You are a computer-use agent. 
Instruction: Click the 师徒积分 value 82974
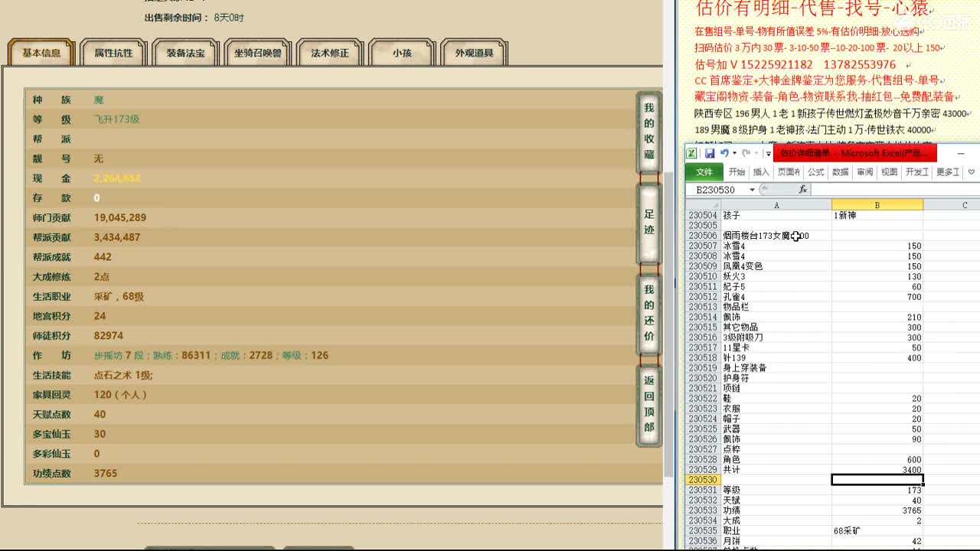(x=109, y=335)
